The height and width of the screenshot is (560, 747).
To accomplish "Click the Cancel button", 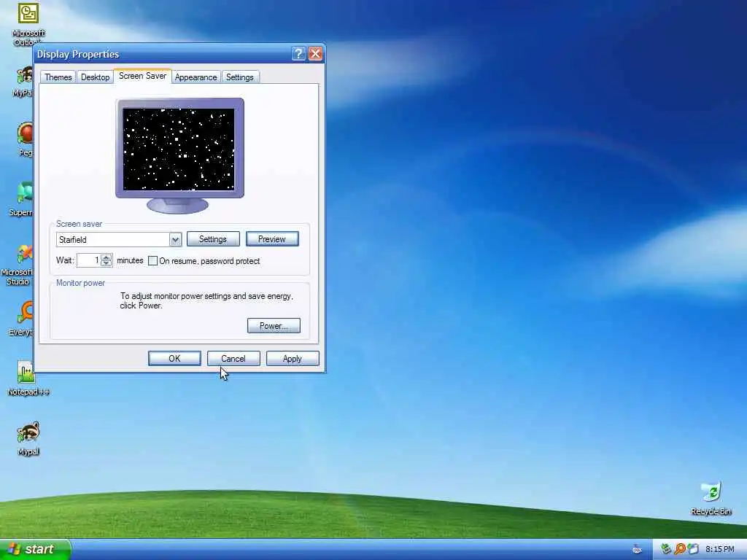I will point(233,359).
